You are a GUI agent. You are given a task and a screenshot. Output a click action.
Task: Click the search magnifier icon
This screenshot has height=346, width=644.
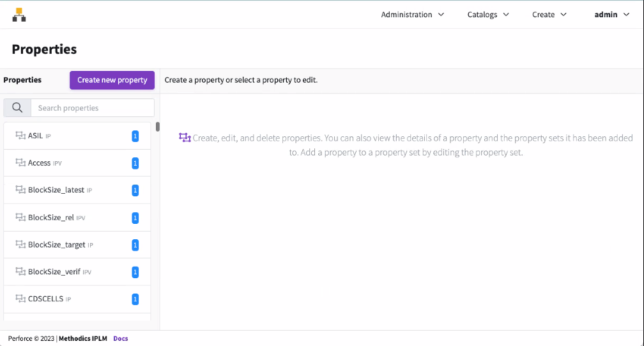(17, 107)
